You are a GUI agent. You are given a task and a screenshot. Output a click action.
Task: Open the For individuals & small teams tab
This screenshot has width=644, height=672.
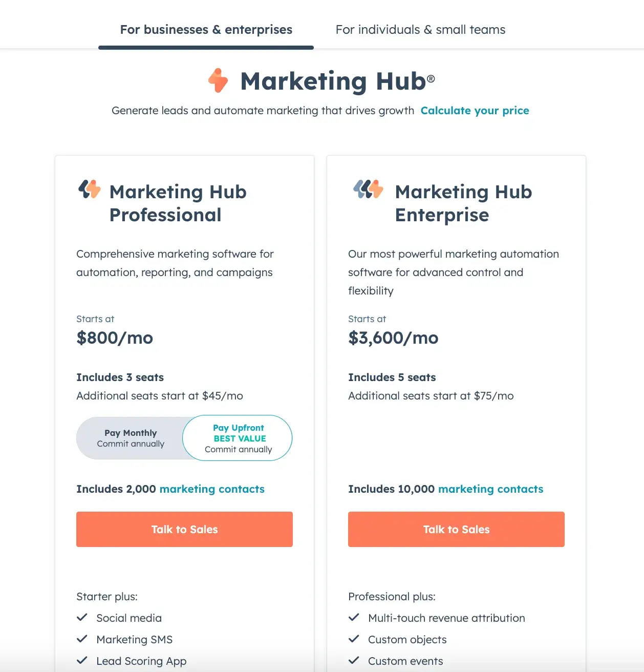(x=420, y=30)
